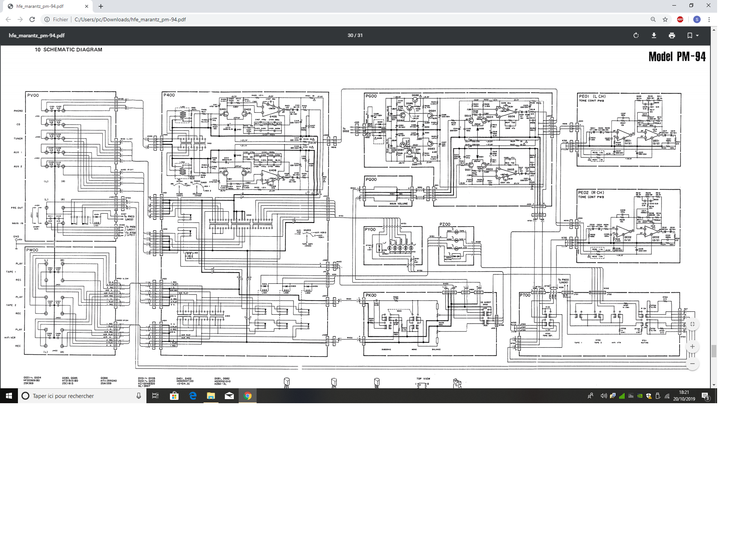The width and height of the screenshot is (747, 560).
Task: Bookmark this page with the star
Action: coord(665,19)
